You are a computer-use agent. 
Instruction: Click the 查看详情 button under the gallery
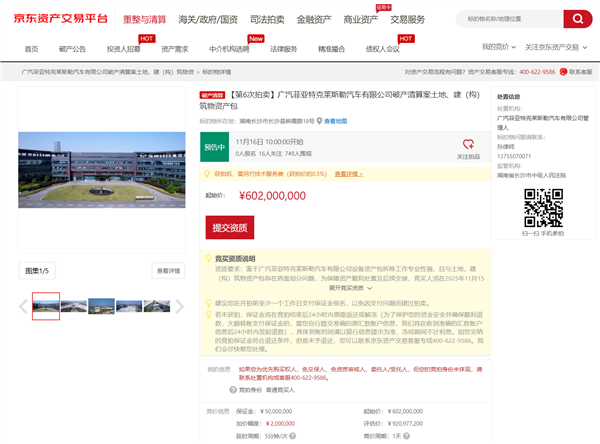[168, 271]
